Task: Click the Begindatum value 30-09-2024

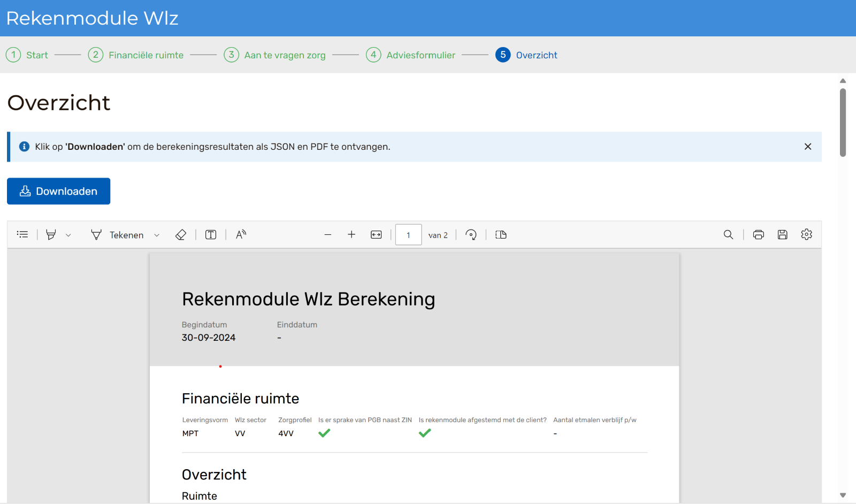Action: click(209, 338)
